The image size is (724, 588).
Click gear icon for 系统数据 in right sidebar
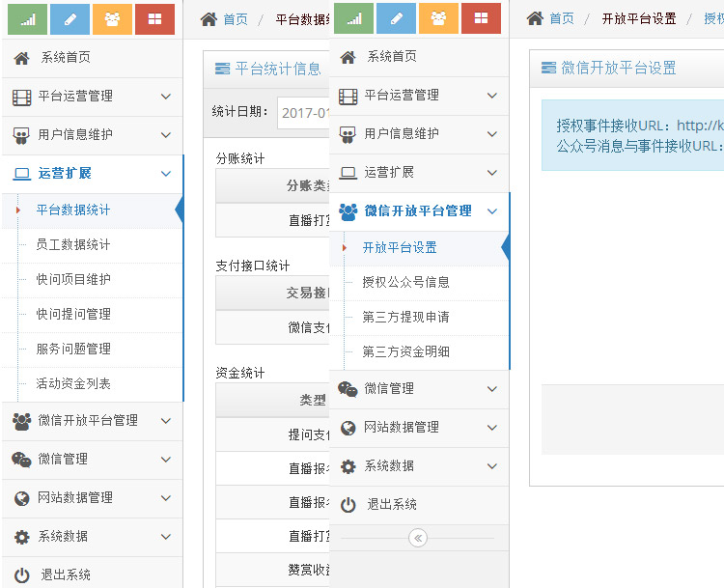tap(348, 466)
